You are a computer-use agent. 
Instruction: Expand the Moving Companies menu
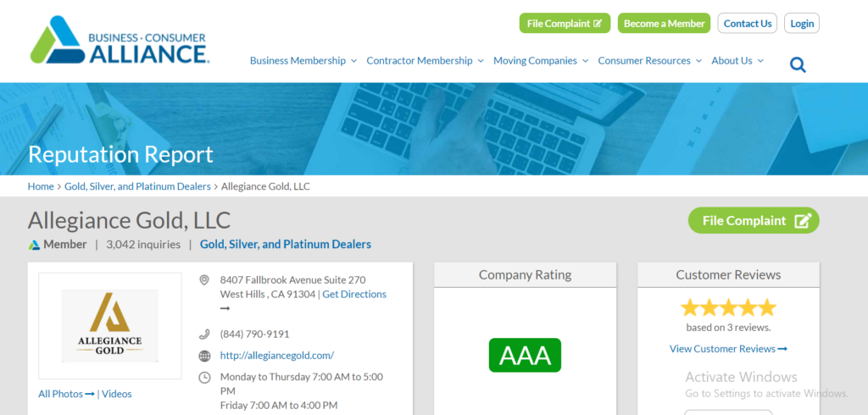pyautogui.click(x=541, y=61)
